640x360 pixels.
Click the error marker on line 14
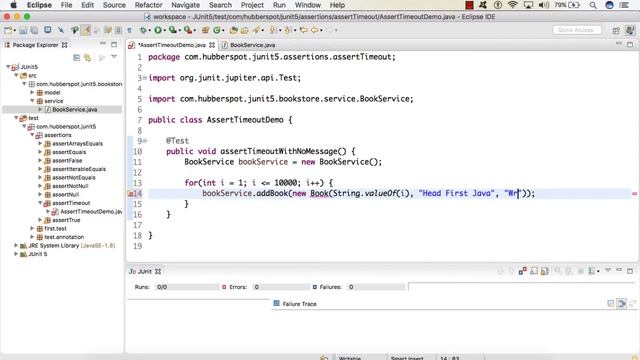click(x=131, y=194)
